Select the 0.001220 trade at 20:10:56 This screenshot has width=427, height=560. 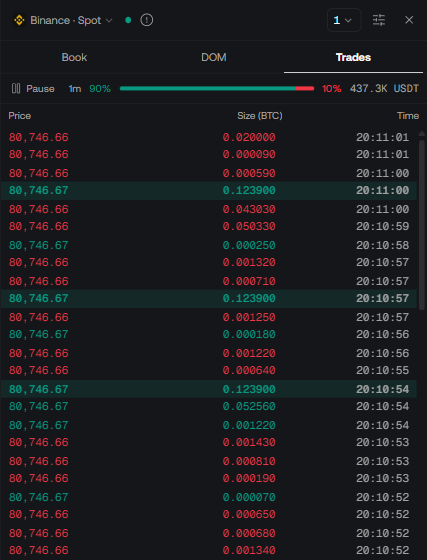[209, 354]
